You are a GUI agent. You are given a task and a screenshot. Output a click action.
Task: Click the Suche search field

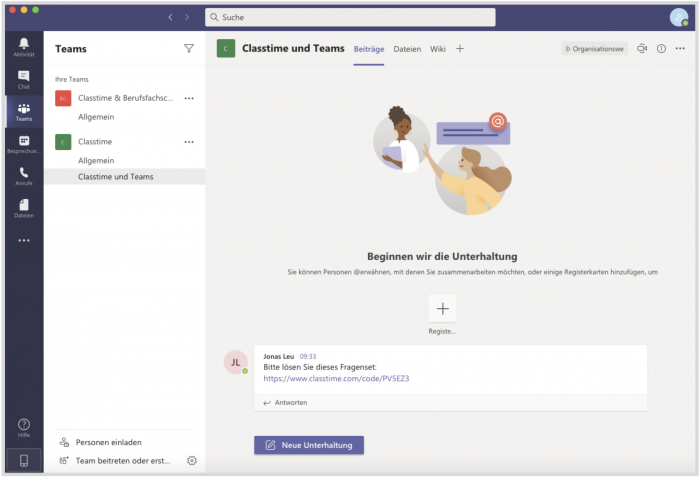pos(350,17)
